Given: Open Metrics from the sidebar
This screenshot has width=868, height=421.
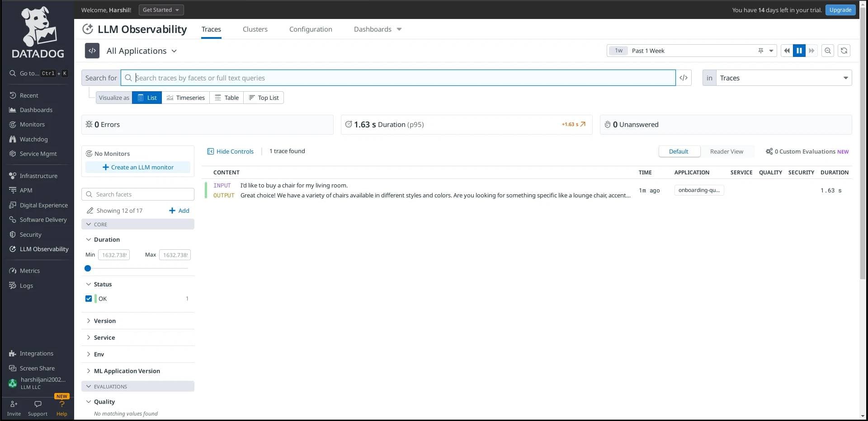Looking at the screenshot, I should tap(13, 270).
